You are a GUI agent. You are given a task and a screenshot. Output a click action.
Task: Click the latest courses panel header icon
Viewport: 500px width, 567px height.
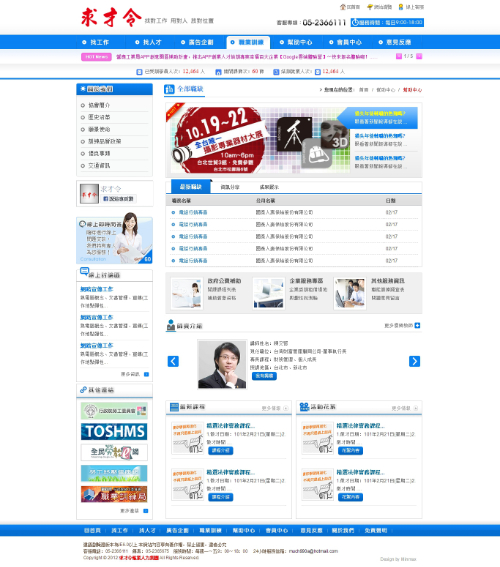click(174, 407)
